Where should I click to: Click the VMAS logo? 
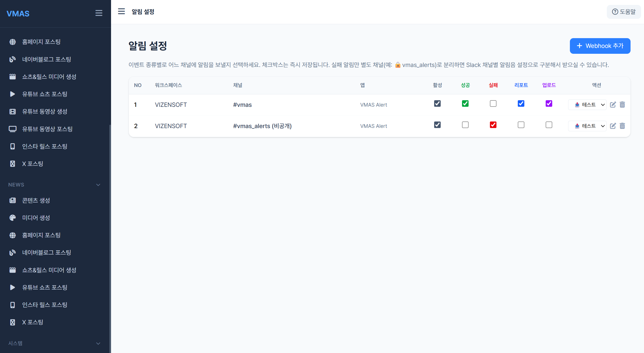coord(18,13)
